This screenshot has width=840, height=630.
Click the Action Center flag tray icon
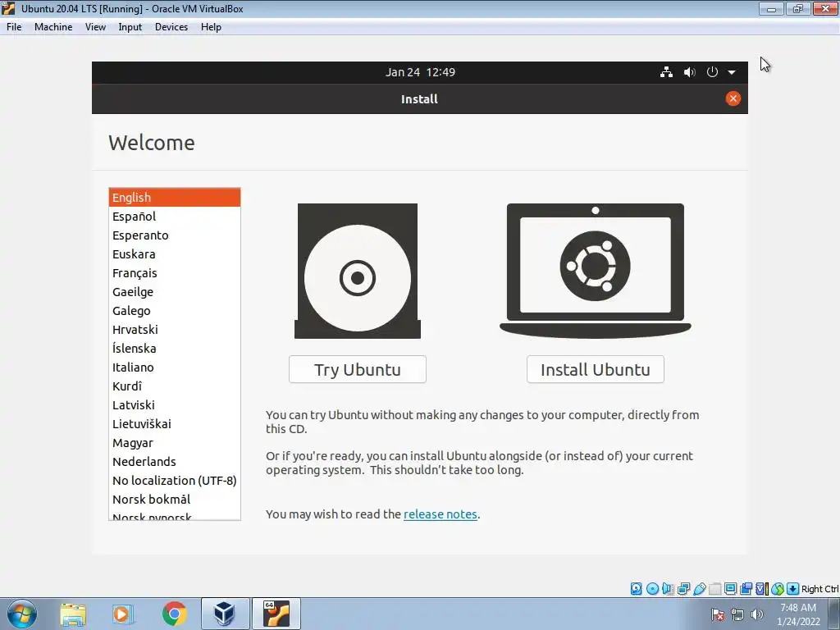click(x=718, y=614)
